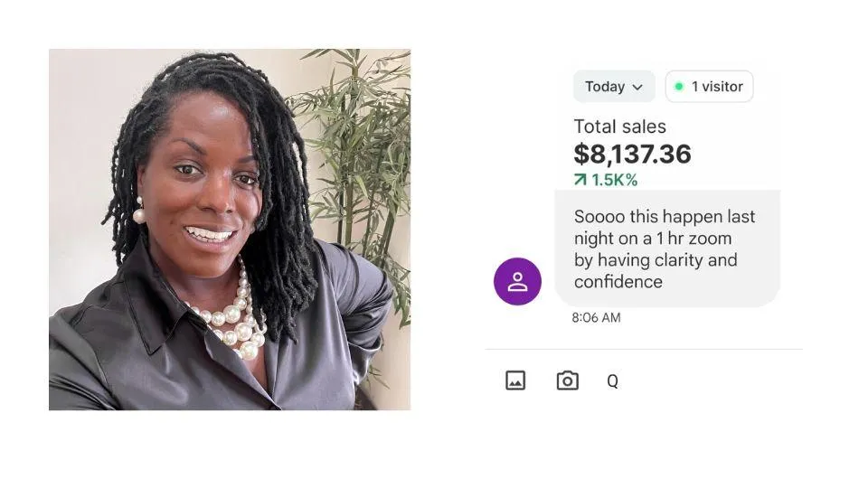Click the purple contact avatar icon
Screen dimensions: 868x488
click(517, 281)
